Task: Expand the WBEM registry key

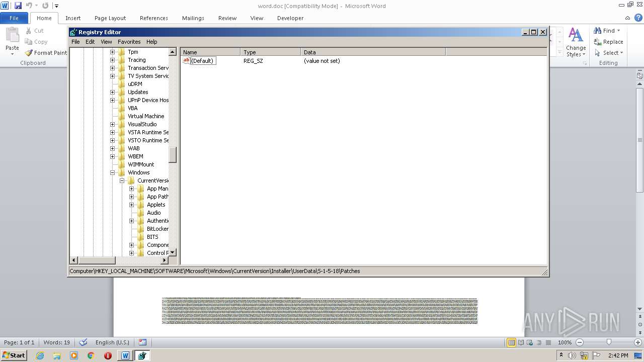Action: [x=112, y=156]
